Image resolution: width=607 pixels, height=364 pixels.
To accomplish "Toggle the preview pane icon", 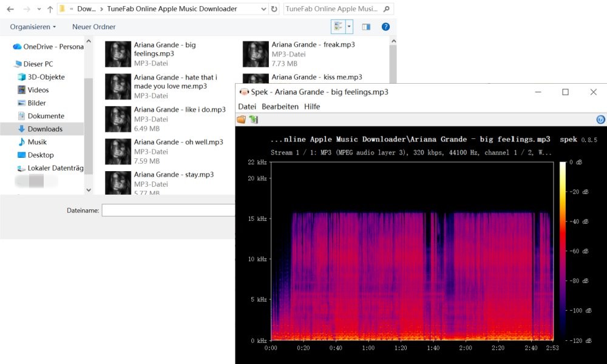I will 366,27.
